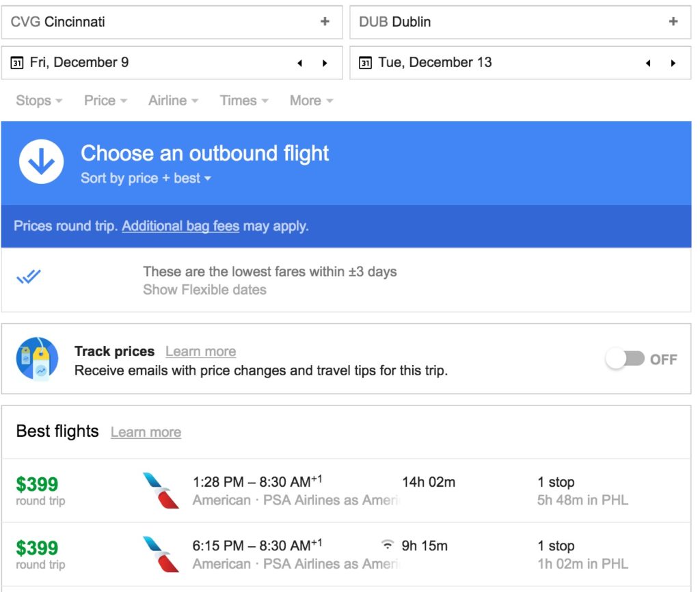Click the Track prices tag icon
This screenshot has height=592, width=700.
coord(37,359)
